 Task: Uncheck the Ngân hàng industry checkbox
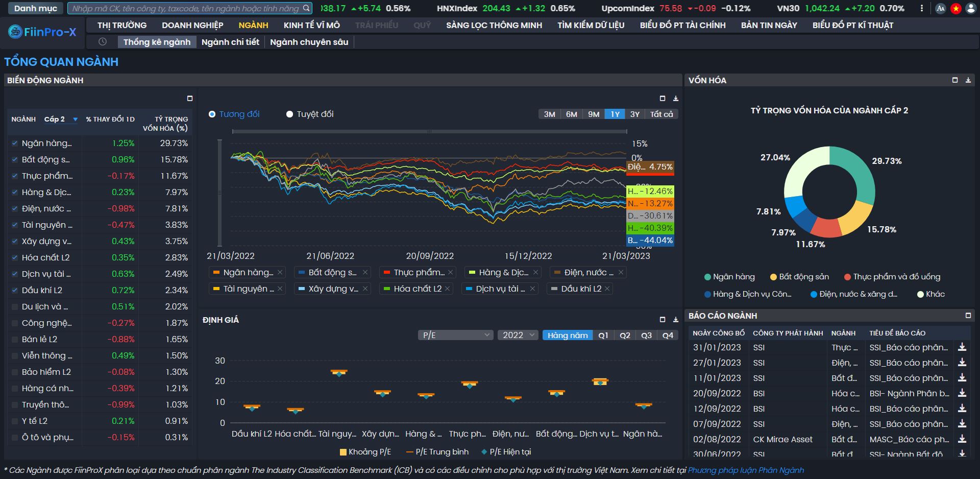tap(15, 143)
